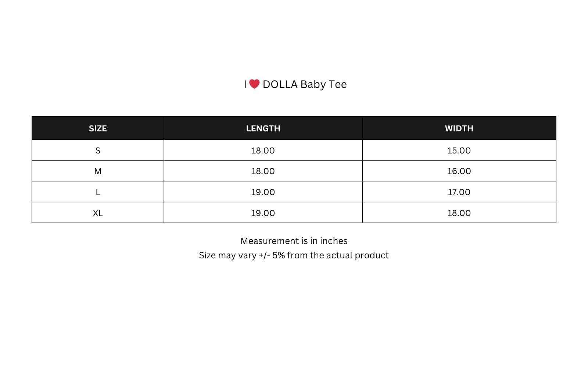Click the size may vary disclaimer text

(x=294, y=255)
